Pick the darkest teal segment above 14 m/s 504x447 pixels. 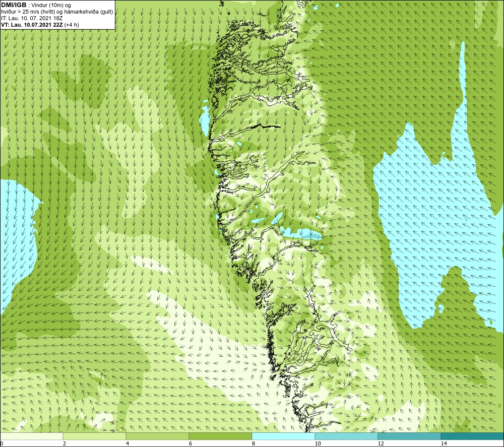coord(473,436)
